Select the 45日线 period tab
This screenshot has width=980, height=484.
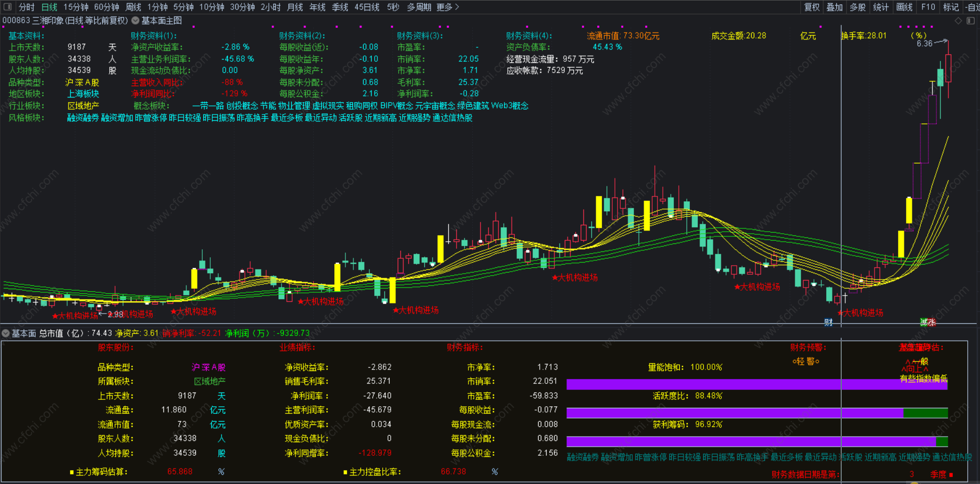367,7
